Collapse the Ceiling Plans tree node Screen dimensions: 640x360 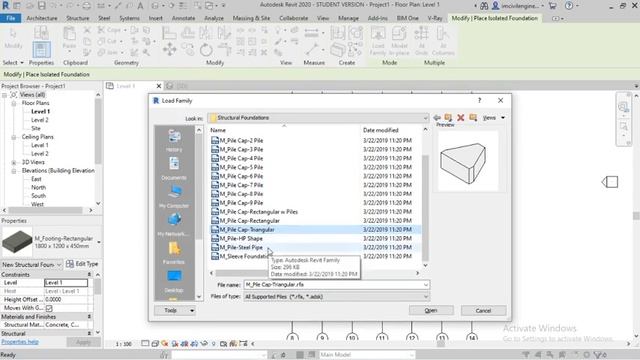(13, 137)
